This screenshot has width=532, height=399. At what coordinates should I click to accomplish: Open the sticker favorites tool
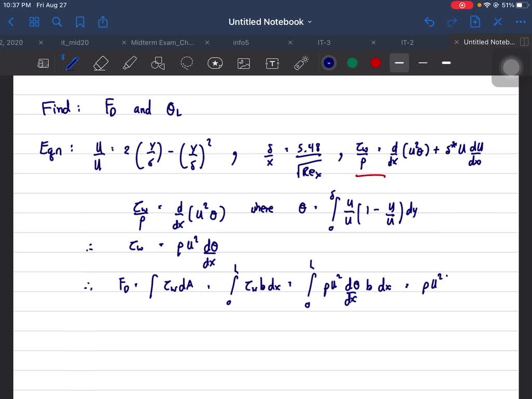pyautogui.click(x=215, y=63)
